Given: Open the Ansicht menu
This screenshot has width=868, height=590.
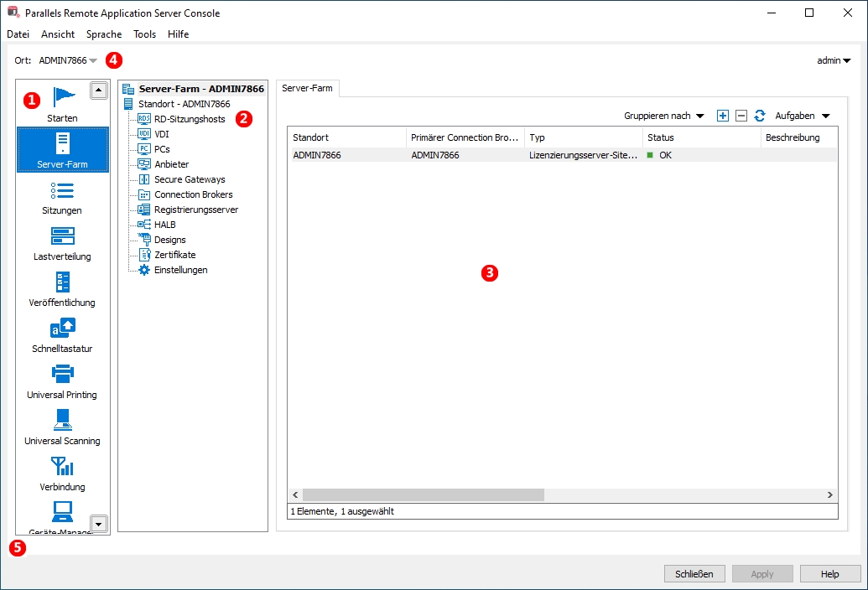Looking at the screenshot, I should pos(58,34).
